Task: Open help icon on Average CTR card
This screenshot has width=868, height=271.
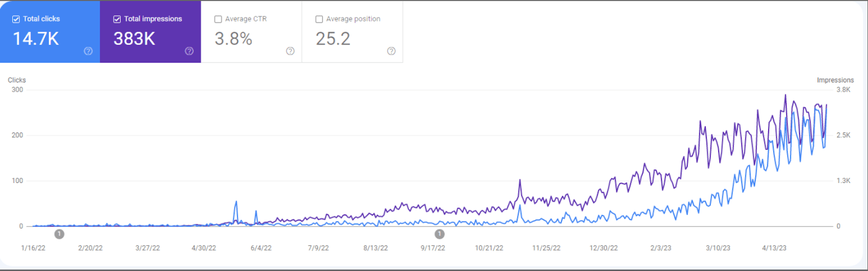Action: (x=290, y=51)
